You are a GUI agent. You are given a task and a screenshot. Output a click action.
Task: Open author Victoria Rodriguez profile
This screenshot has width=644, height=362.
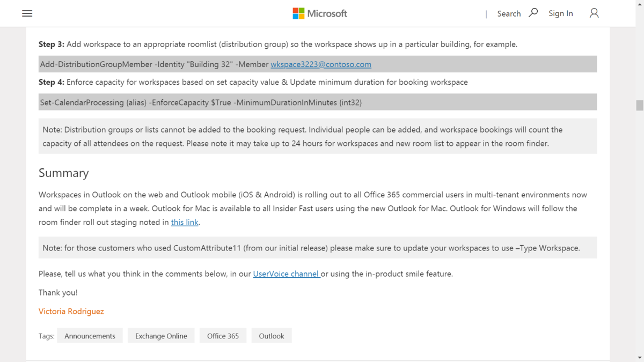pos(71,311)
